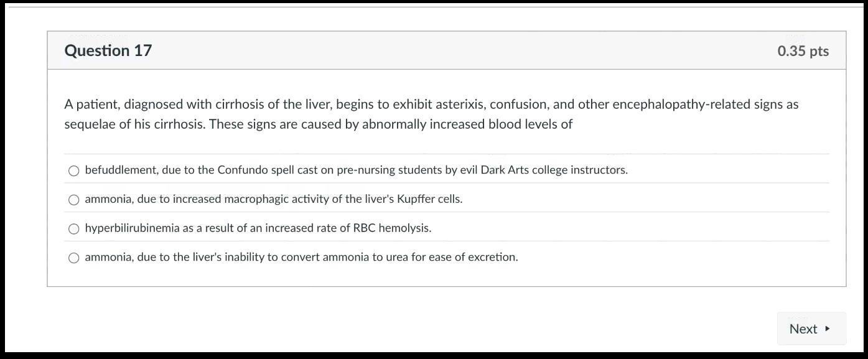The image size is (868, 359).
Task: Click the answer text about urea excretion
Action: [x=301, y=257]
